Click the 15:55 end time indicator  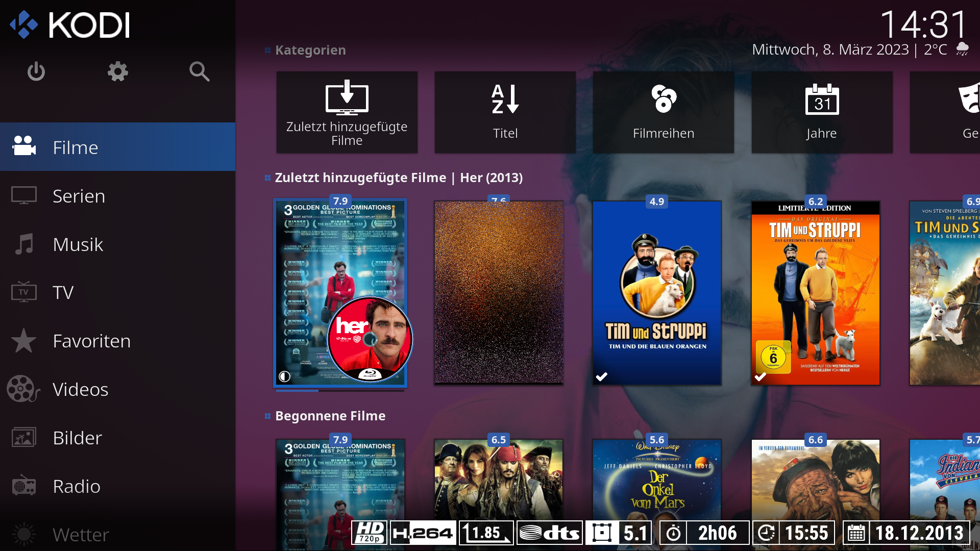pos(794,533)
